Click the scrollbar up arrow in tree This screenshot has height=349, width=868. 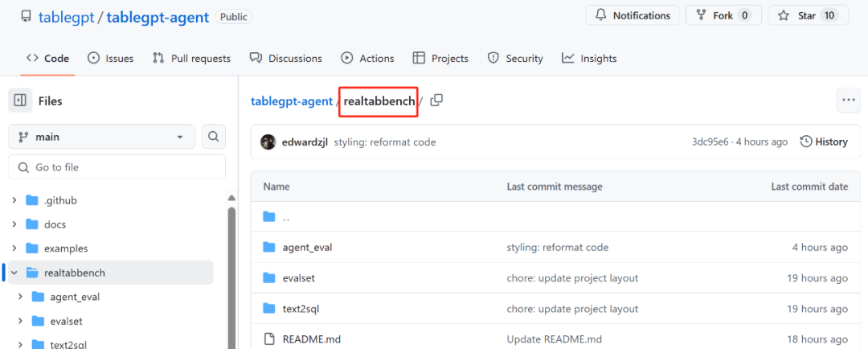pos(231,199)
